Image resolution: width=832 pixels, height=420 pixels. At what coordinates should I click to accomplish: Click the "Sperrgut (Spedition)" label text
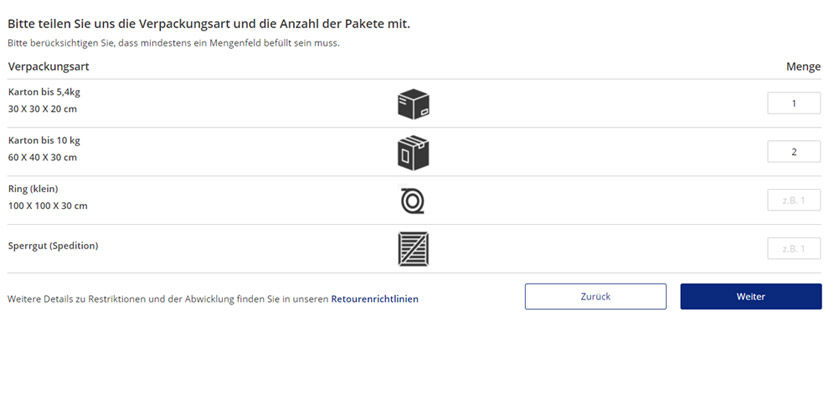point(53,246)
